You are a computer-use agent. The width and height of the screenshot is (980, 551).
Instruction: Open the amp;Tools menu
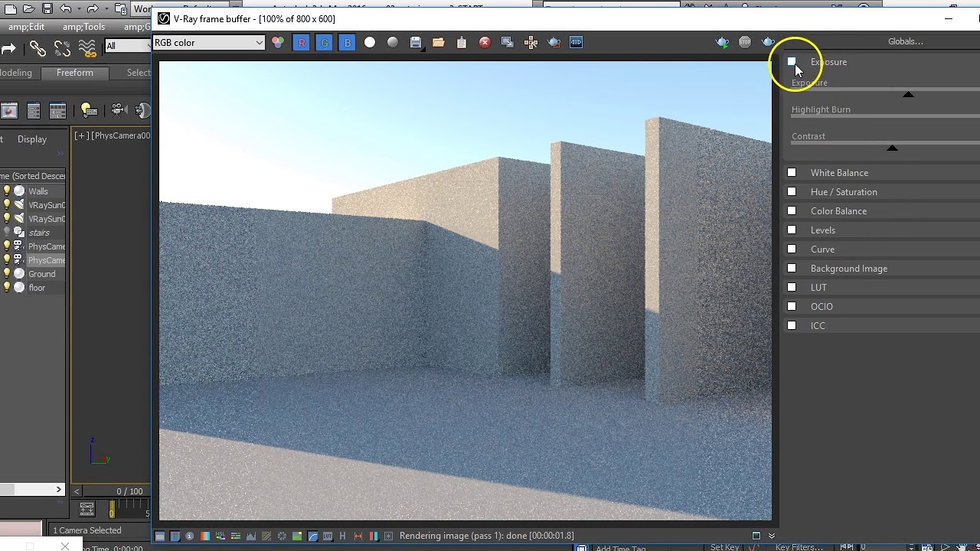pyautogui.click(x=84, y=27)
